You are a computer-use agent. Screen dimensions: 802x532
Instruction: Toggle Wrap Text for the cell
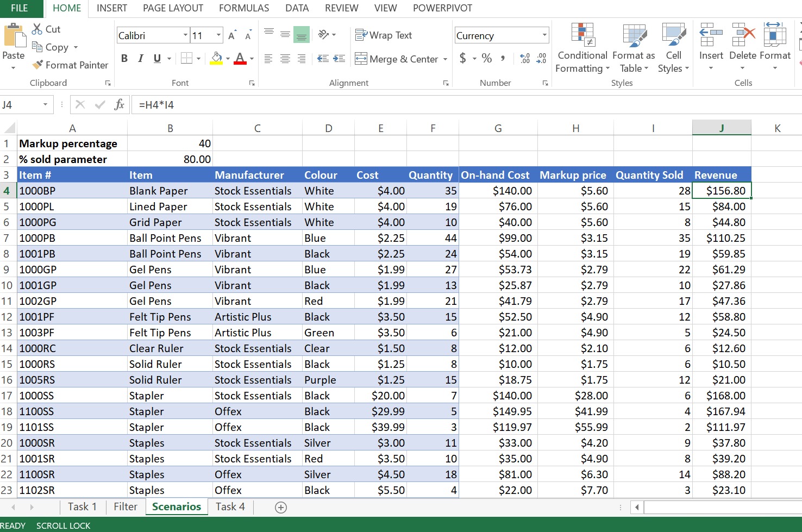384,35
